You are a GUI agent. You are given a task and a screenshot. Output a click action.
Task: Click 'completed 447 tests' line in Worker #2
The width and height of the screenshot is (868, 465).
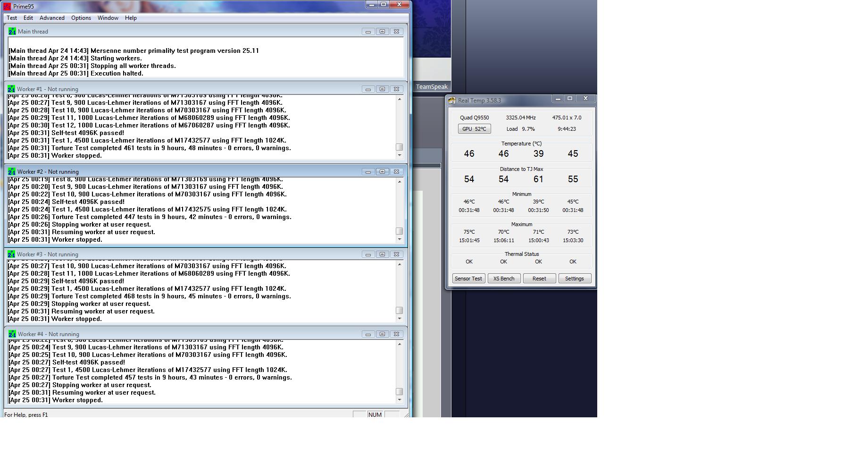150,217
